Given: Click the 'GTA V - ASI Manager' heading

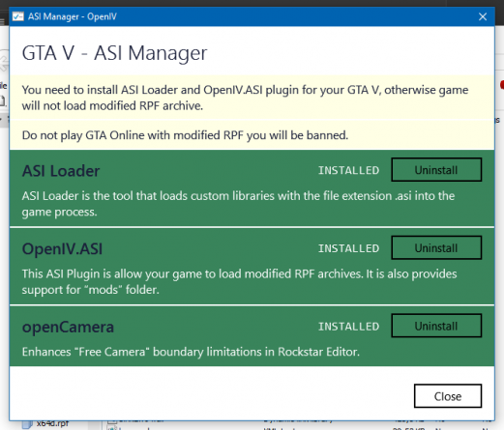Looking at the screenshot, I should pos(114,53).
